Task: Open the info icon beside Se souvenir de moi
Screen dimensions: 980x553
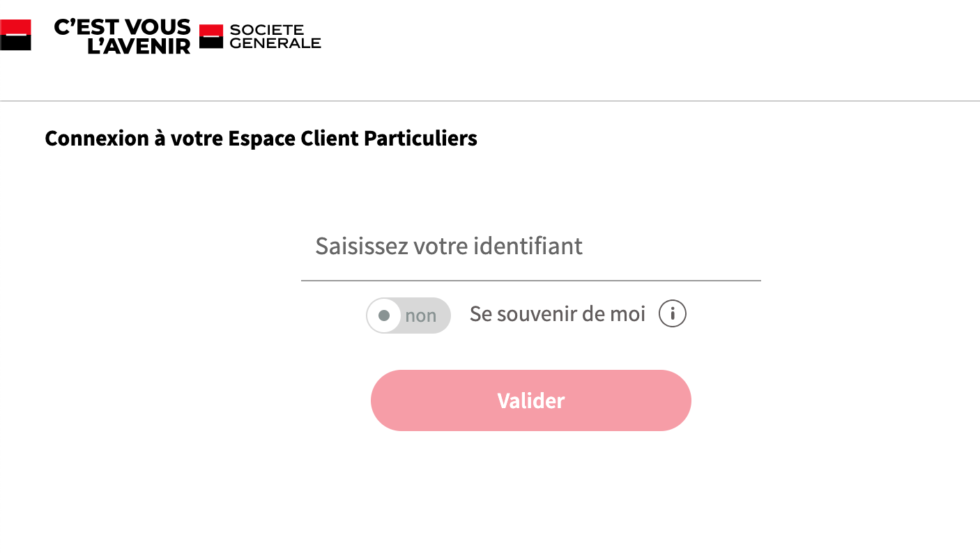Action: [x=673, y=314]
